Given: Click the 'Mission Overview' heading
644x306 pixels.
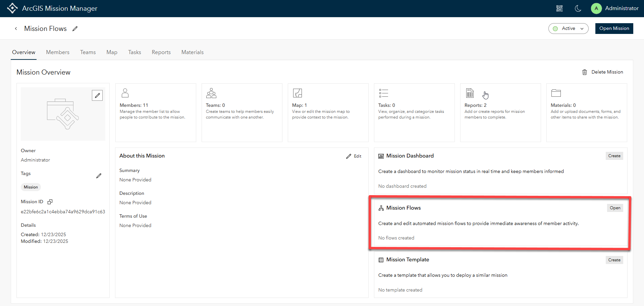Looking at the screenshot, I should point(44,72).
